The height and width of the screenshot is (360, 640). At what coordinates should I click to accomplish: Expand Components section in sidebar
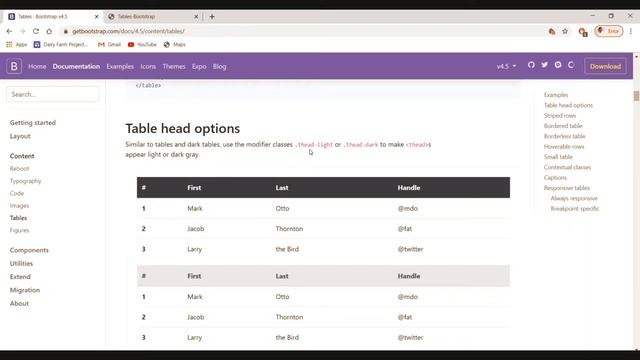29,250
